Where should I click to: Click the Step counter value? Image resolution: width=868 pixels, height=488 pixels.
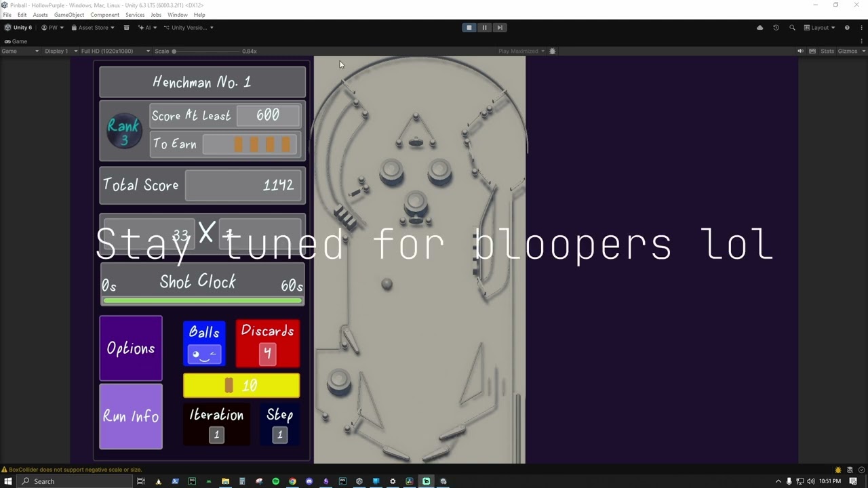(279, 434)
